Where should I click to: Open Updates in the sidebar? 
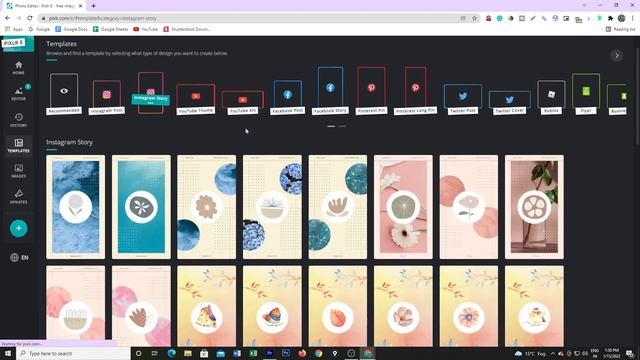tap(18, 196)
